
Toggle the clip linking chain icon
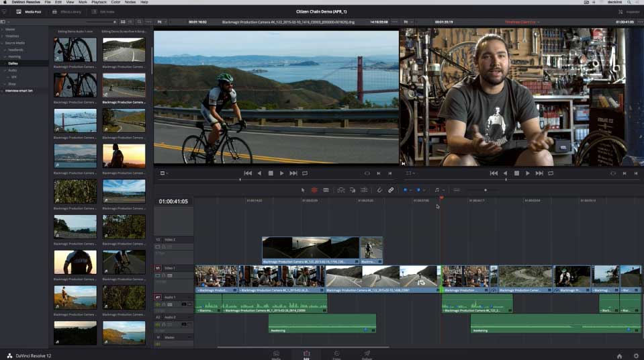[391, 190]
